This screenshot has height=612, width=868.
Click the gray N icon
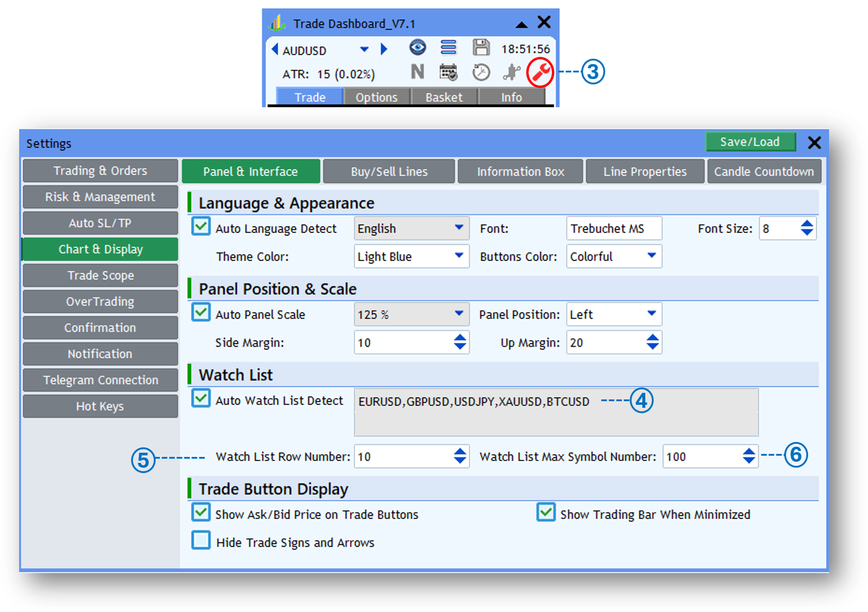[417, 72]
